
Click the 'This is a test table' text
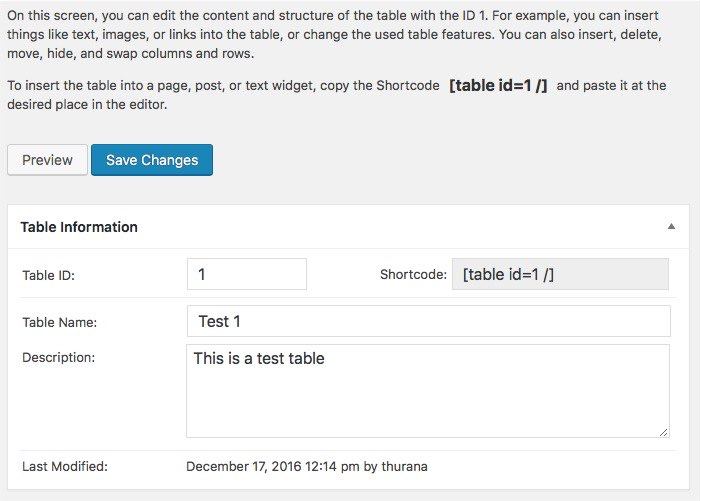[259, 358]
